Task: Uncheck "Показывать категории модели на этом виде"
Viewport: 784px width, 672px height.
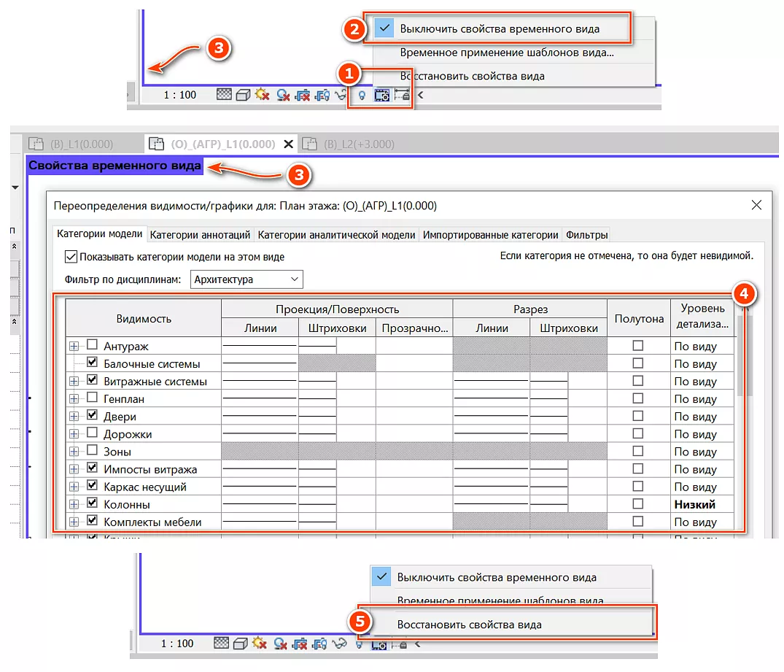Action: (71, 257)
